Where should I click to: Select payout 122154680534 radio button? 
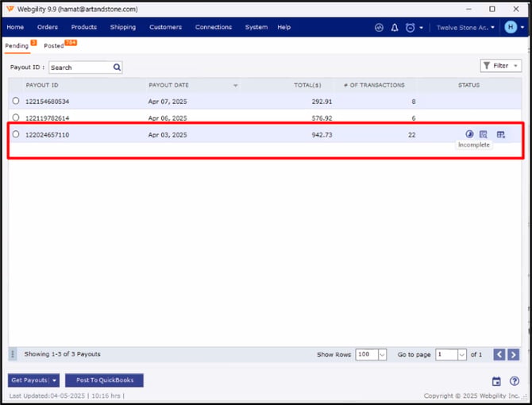(16, 101)
